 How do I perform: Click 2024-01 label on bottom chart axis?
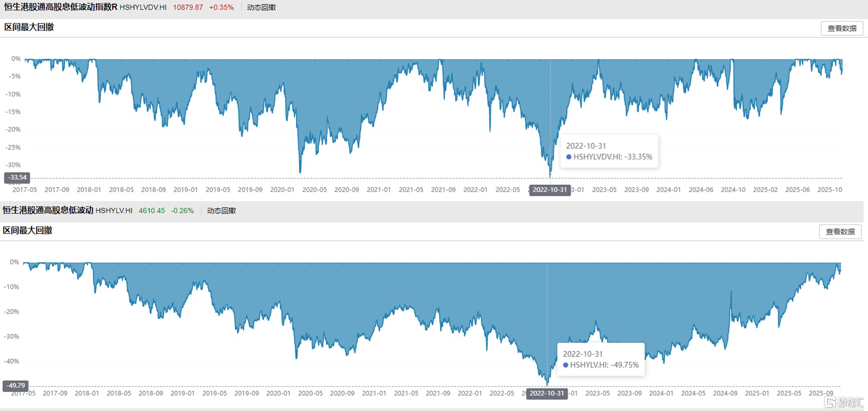pos(661,393)
